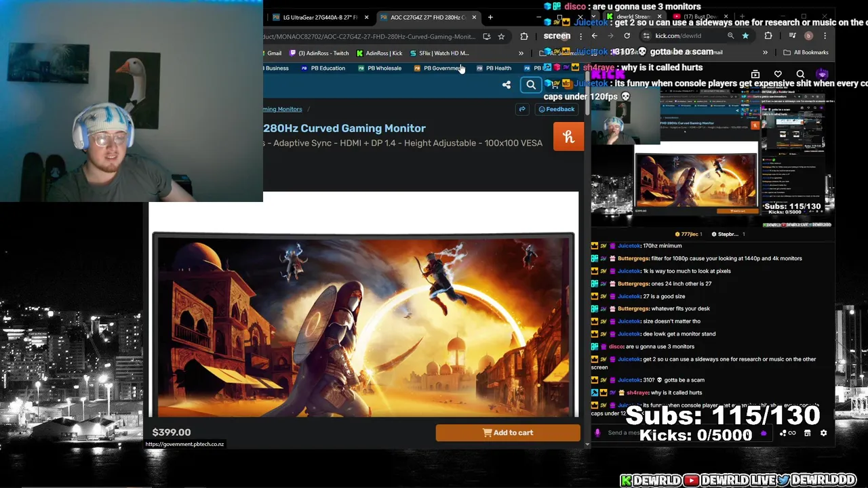Open the PB Wholesale site link
Viewport: 868px width, 488px height.
pos(380,68)
